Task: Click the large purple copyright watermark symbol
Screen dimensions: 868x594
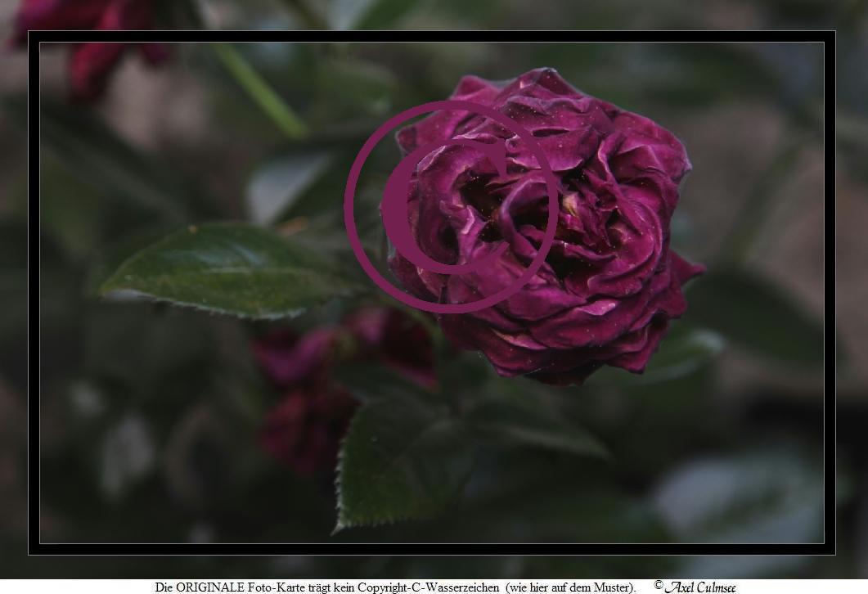Action: (451, 206)
